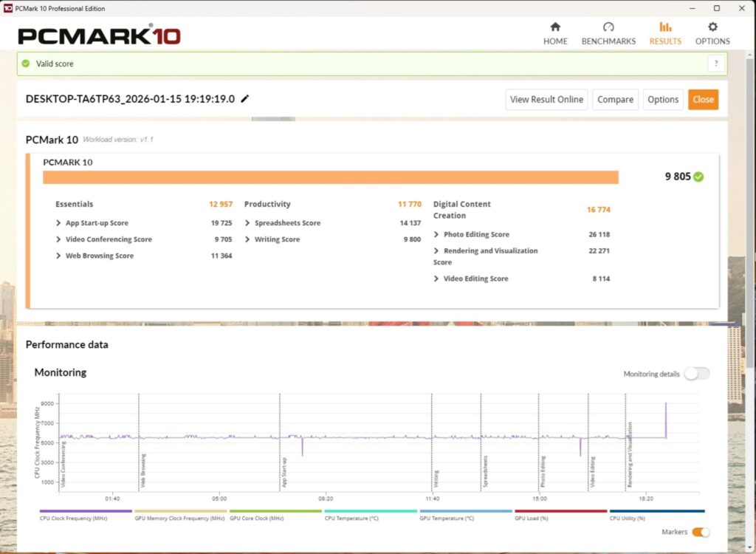The width and height of the screenshot is (756, 554).
Task: Expand the Video Editing Score row
Action: (x=436, y=278)
